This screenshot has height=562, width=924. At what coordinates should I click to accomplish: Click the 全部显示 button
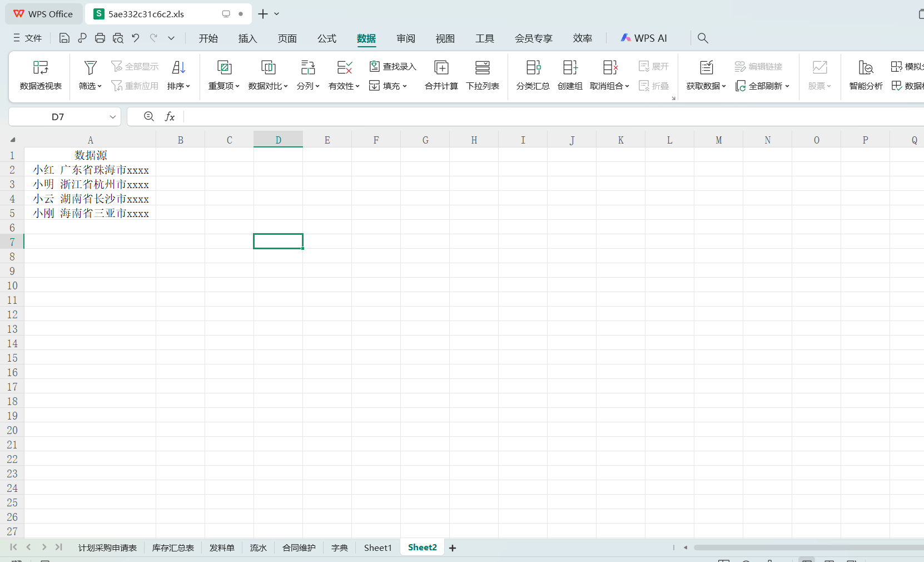coord(135,66)
